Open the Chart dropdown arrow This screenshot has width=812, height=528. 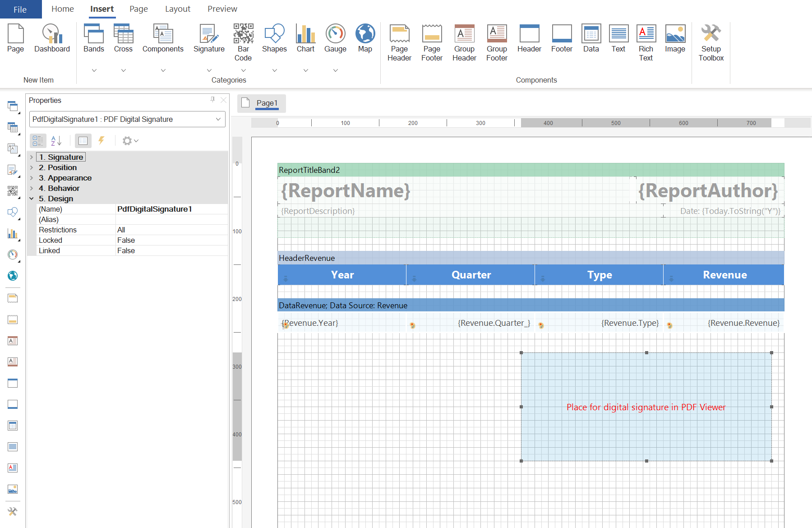pyautogui.click(x=305, y=70)
